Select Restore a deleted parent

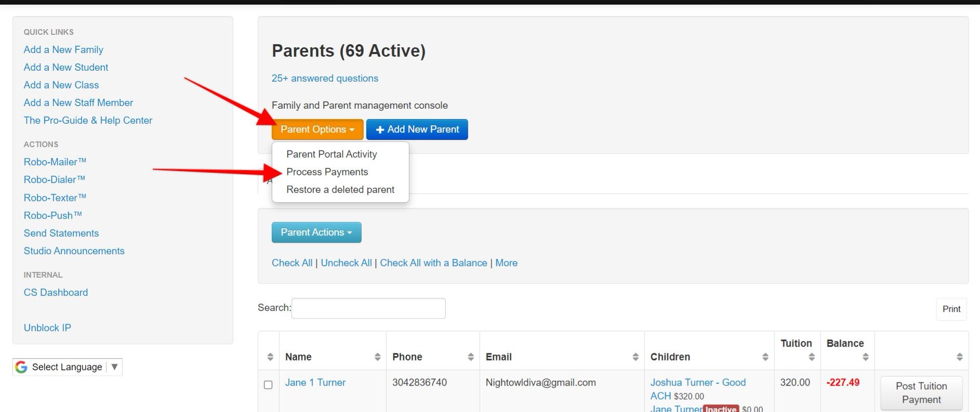point(340,190)
